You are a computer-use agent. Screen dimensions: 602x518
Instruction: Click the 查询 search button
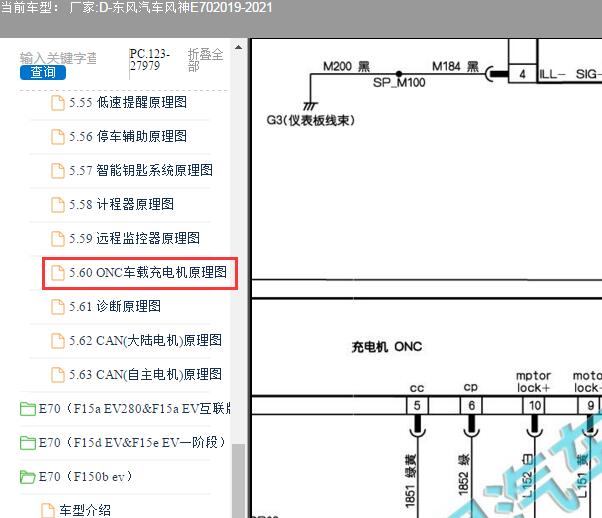tap(43, 72)
